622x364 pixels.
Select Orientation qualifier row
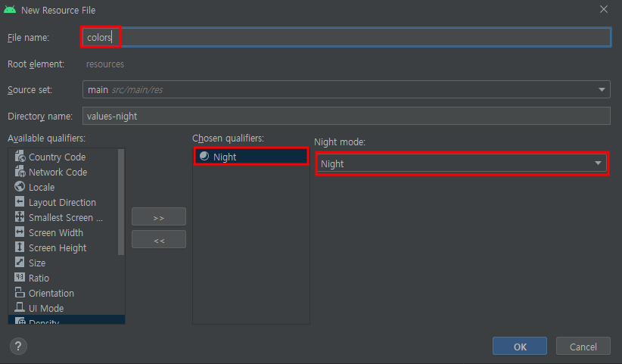click(x=67, y=293)
